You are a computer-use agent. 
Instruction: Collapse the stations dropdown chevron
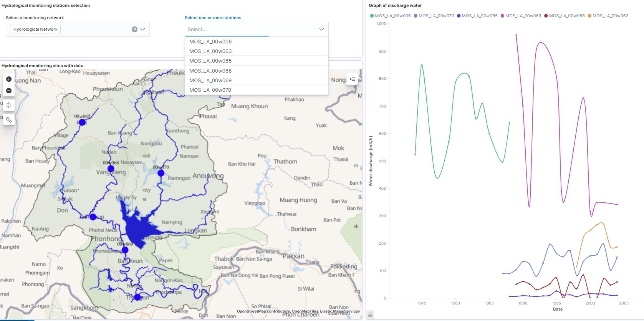(x=321, y=29)
